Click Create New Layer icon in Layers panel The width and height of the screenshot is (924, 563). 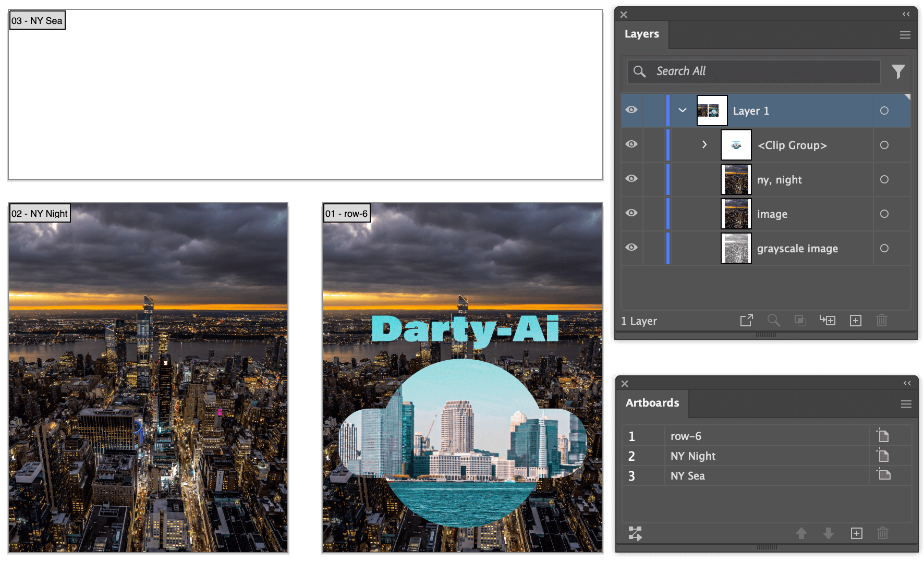coord(855,320)
